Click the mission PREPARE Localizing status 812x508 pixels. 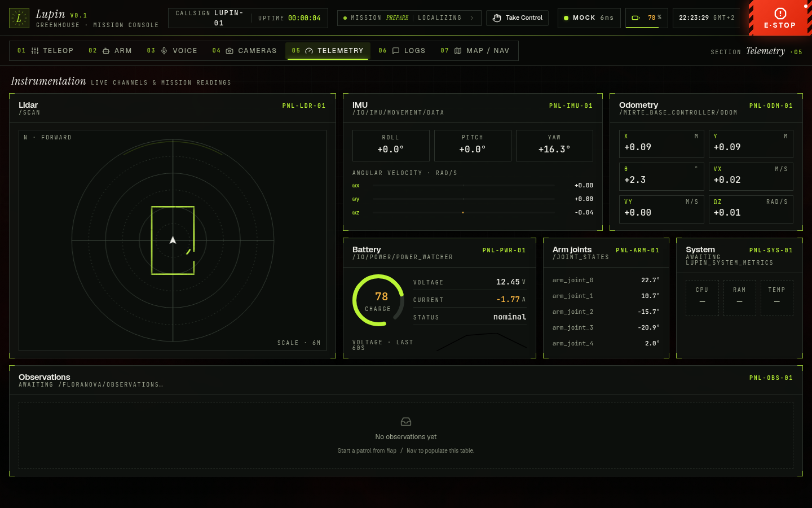(x=409, y=18)
